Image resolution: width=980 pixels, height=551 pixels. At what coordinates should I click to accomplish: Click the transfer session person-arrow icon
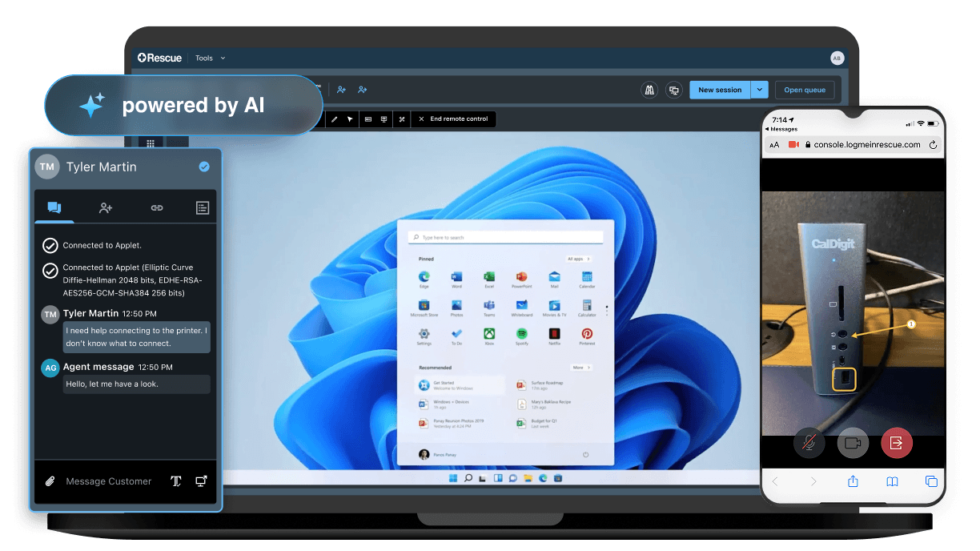(363, 90)
